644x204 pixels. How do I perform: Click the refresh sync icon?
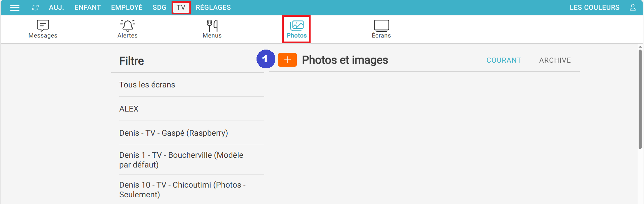[35, 7]
